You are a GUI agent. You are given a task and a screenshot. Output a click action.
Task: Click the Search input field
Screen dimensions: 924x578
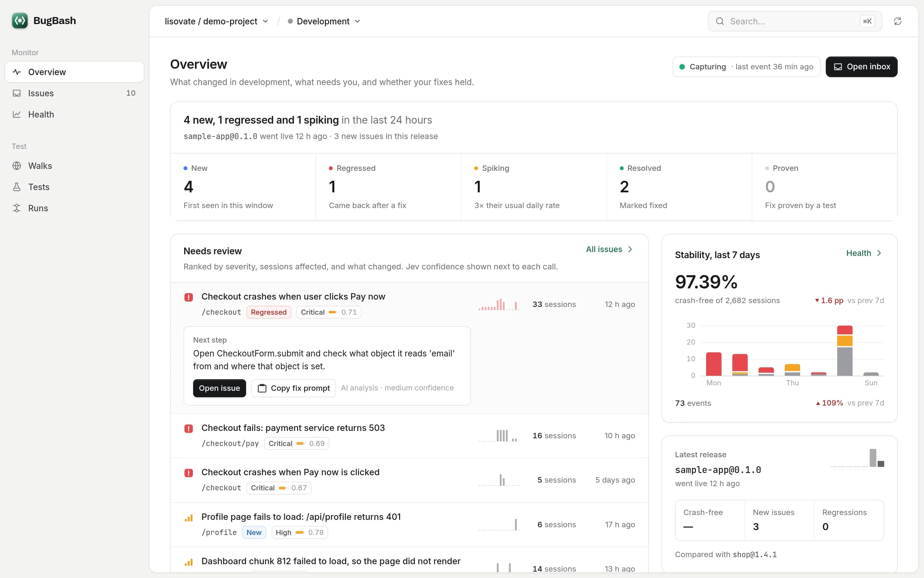pos(795,22)
